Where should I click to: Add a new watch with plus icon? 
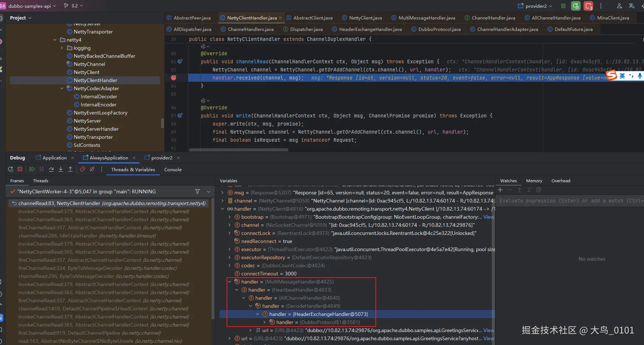pyautogui.click(x=500, y=190)
